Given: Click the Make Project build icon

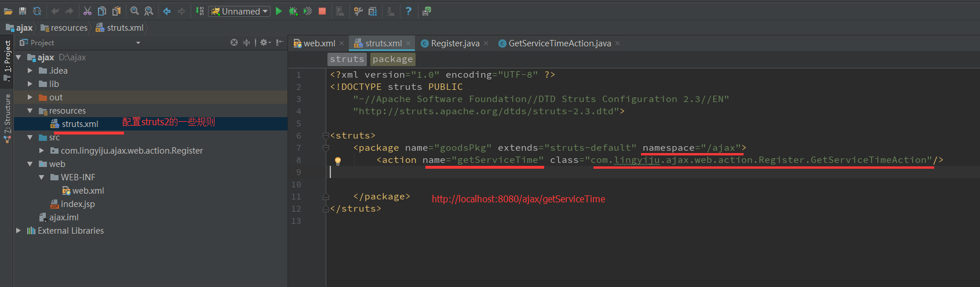Looking at the screenshot, I should click(199, 11).
